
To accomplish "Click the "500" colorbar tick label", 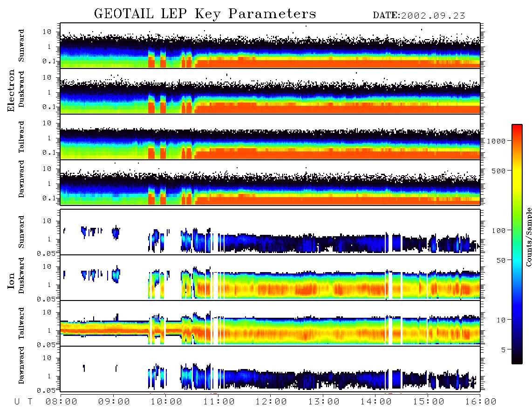I will pos(498,171).
